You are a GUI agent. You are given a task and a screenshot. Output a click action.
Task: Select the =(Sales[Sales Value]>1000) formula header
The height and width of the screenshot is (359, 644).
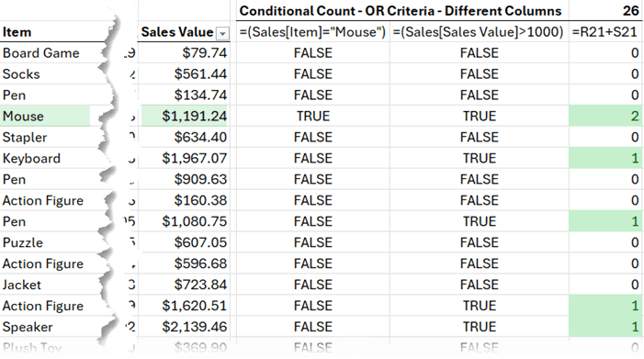pos(479,31)
